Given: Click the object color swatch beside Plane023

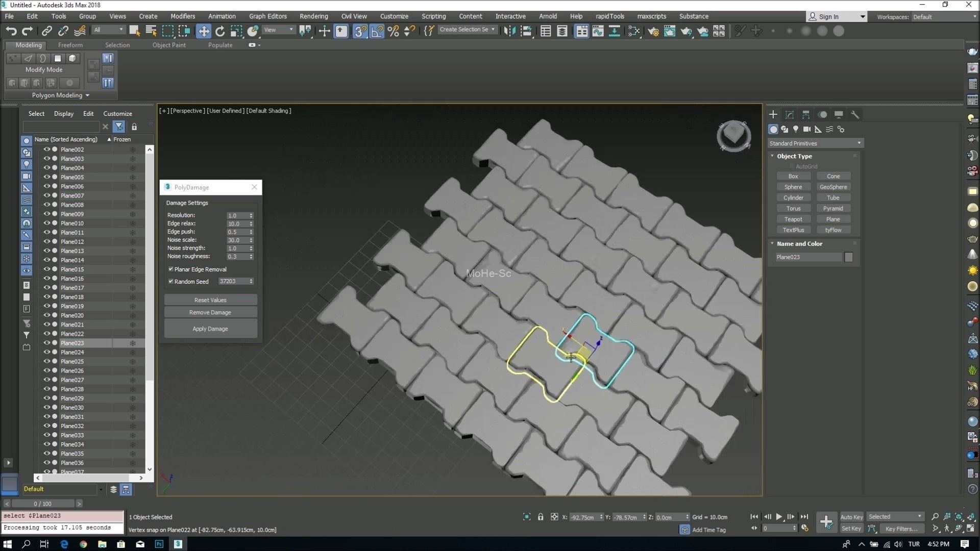Looking at the screenshot, I should click(x=848, y=257).
